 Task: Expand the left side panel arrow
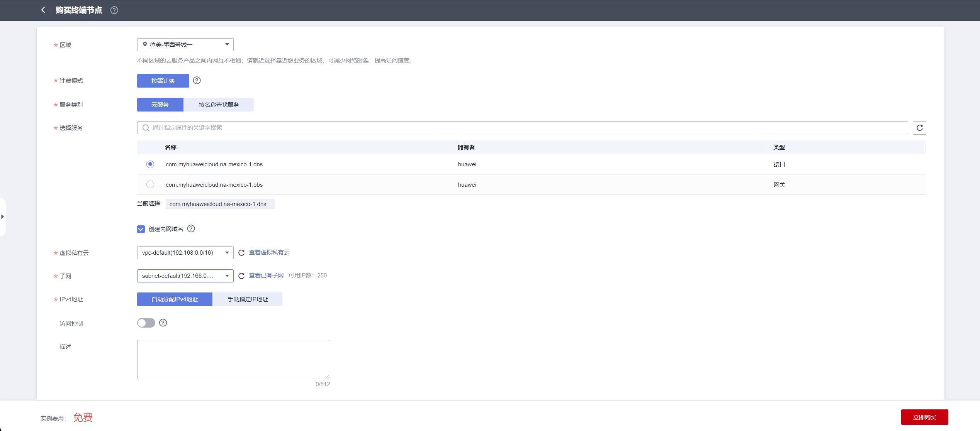(3, 216)
